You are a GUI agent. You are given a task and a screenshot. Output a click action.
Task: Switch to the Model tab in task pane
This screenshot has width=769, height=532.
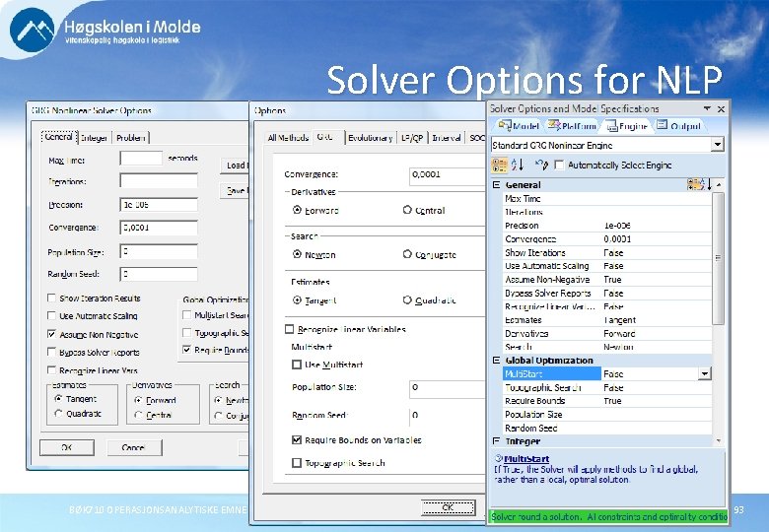pos(519,126)
